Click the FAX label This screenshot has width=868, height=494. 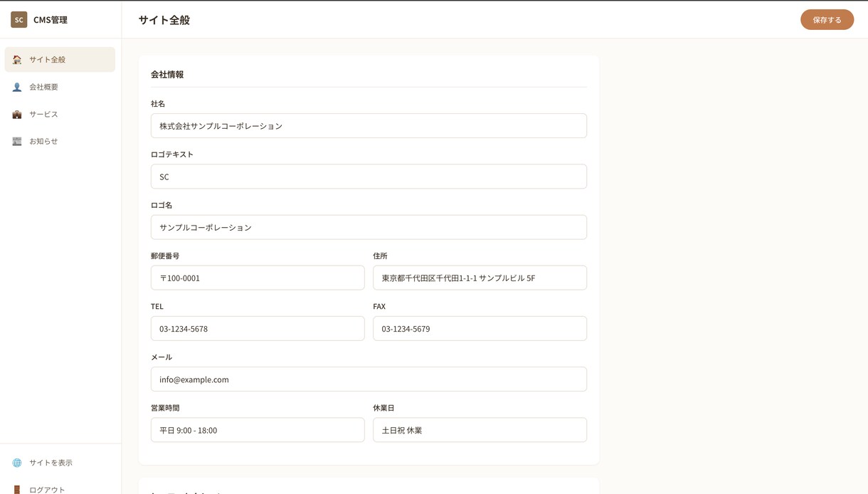pos(379,306)
